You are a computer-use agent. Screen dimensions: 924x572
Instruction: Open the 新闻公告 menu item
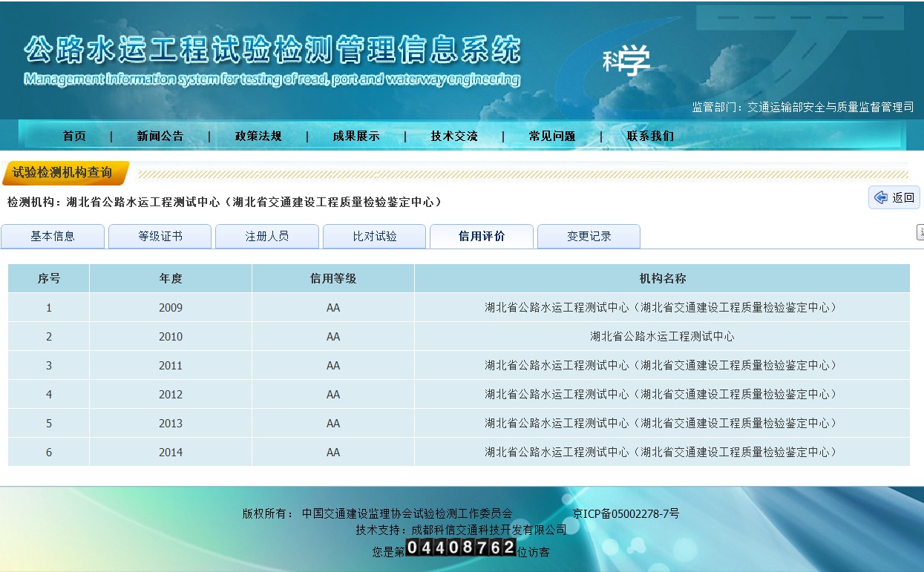point(160,137)
